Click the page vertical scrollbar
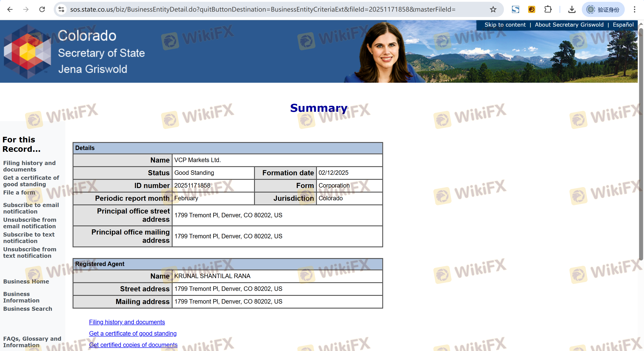 pos(641,144)
